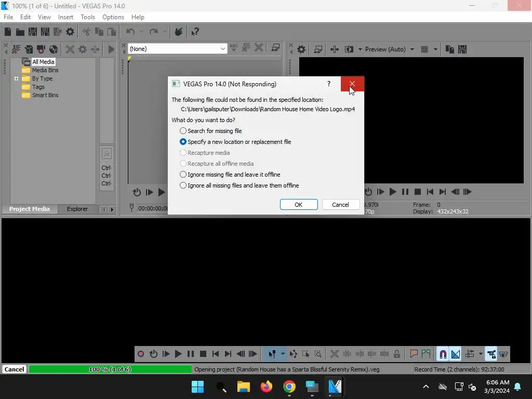Open File Explorer from the taskbar

(x=243, y=387)
